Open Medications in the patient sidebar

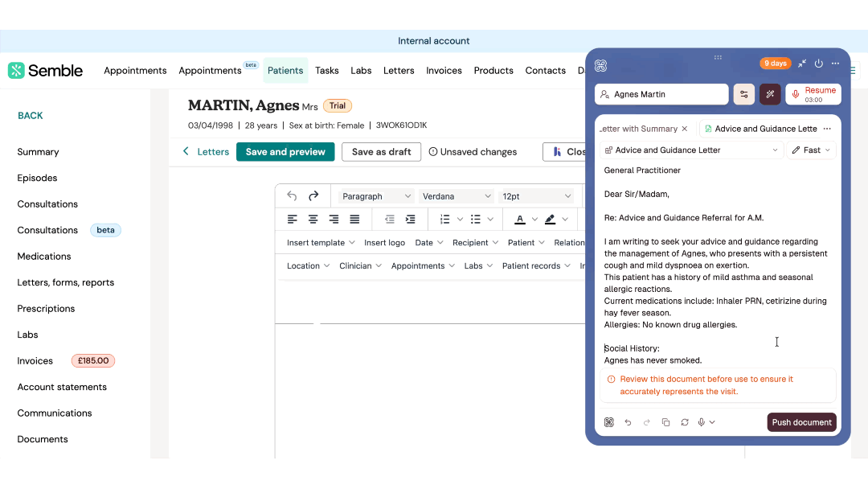(x=44, y=257)
